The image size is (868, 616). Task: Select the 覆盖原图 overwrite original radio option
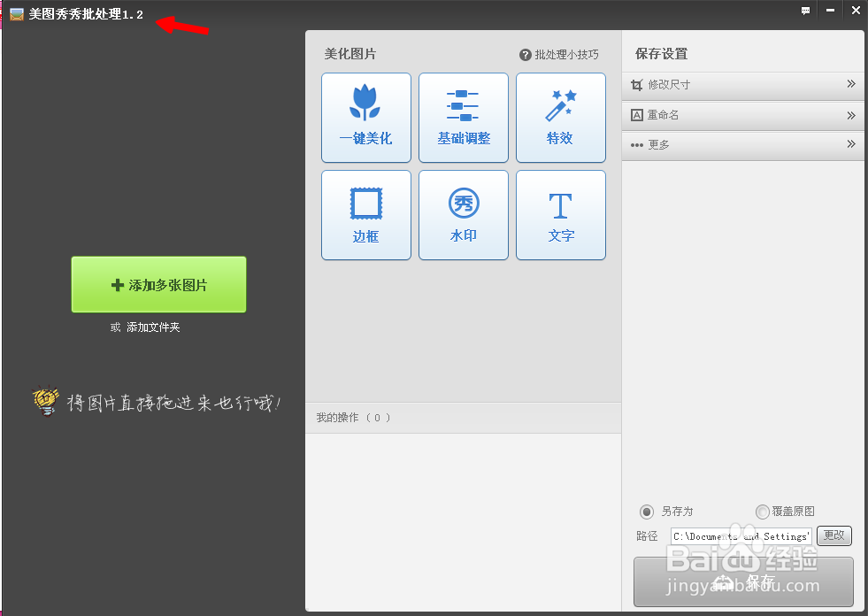[763, 512]
